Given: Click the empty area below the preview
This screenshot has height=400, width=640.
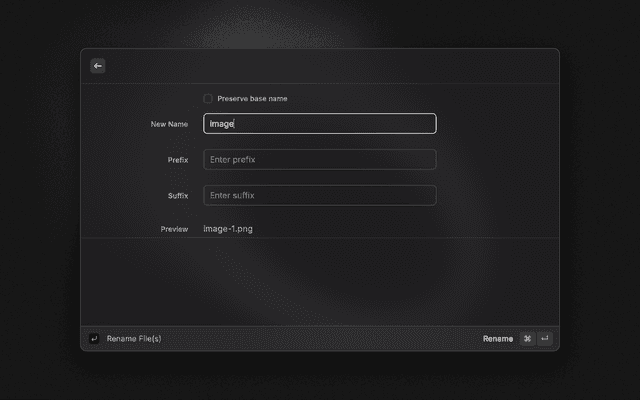Looking at the screenshot, I should coord(320,280).
